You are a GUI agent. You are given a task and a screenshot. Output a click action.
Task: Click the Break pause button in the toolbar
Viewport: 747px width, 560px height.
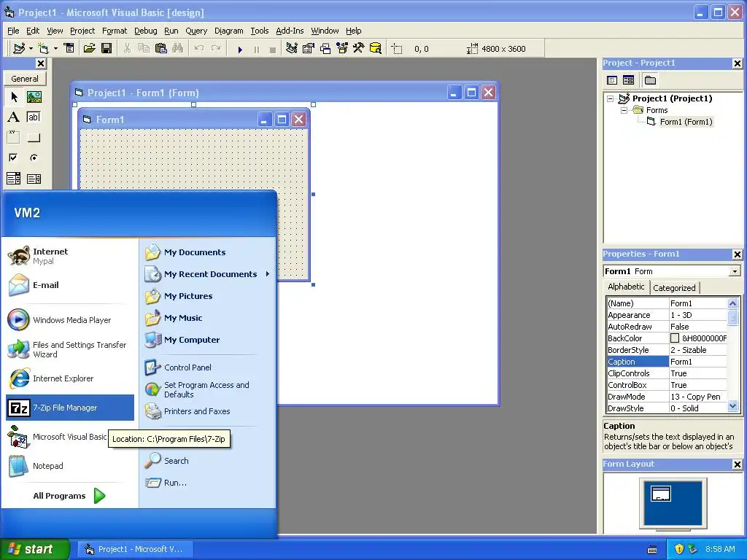[x=257, y=49]
